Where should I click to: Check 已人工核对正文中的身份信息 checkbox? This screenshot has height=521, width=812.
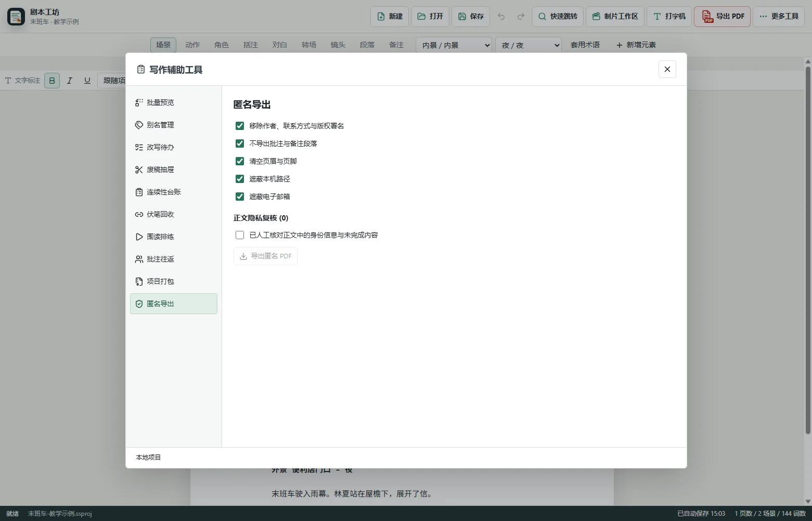coord(240,235)
